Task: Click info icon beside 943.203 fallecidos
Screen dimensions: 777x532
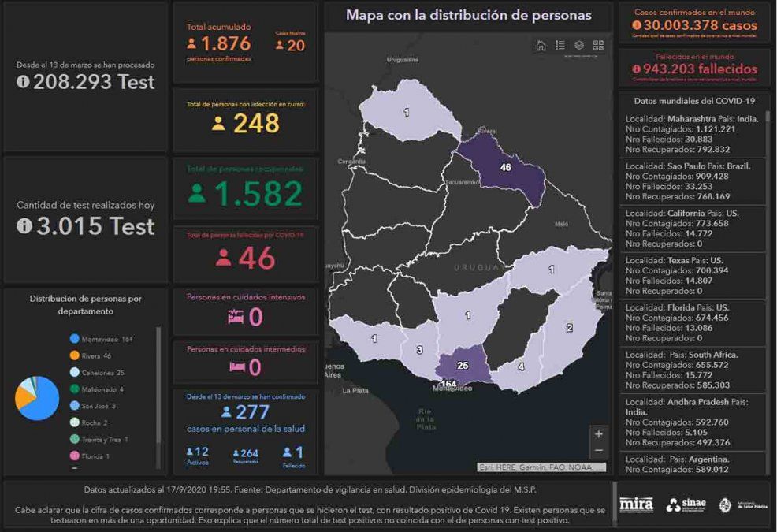Action: [636, 69]
